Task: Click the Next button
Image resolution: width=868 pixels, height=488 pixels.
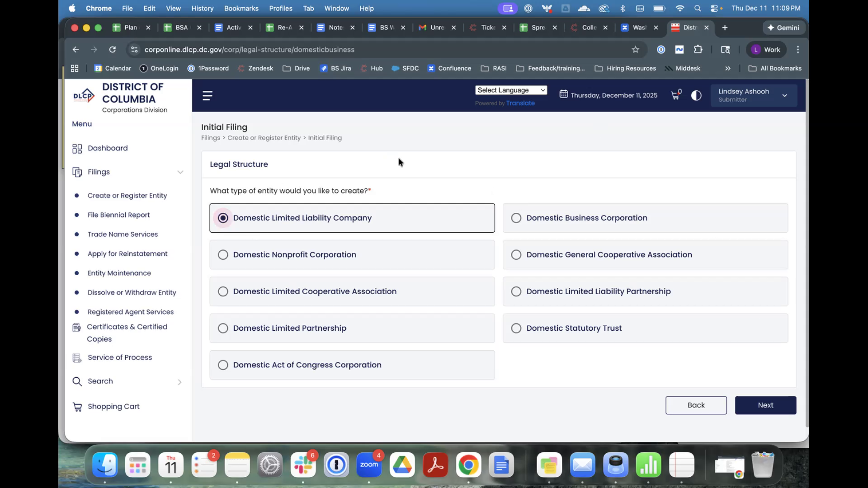Action: (x=765, y=405)
